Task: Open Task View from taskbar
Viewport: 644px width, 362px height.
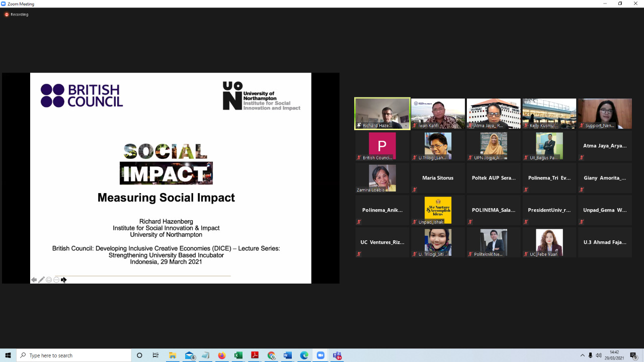Action: point(155,355)
